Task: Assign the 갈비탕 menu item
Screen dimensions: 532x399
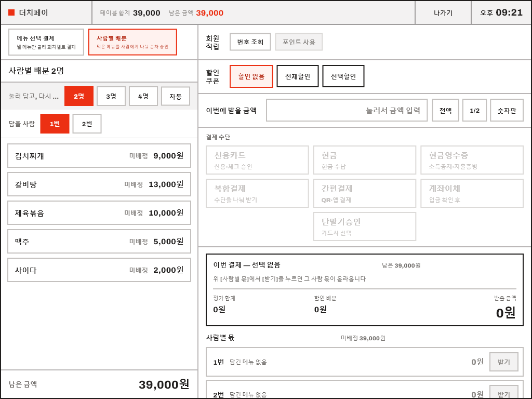Action: (x=99, y=184)
